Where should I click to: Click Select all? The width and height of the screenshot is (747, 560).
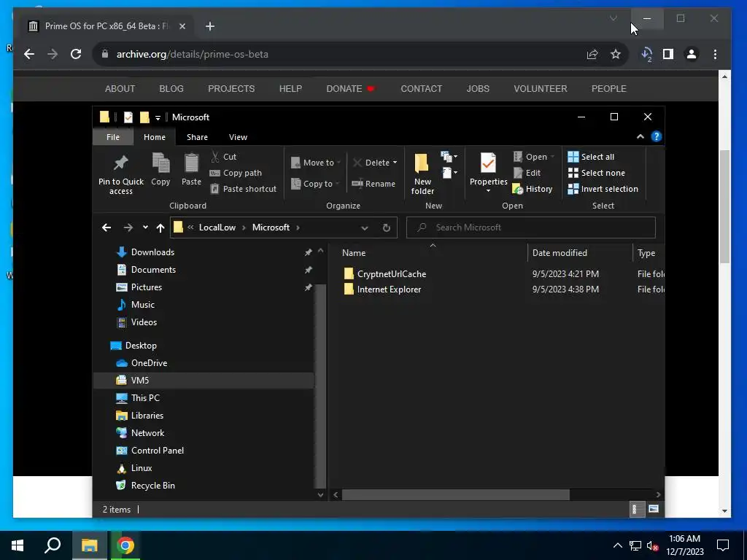point(591,157)
